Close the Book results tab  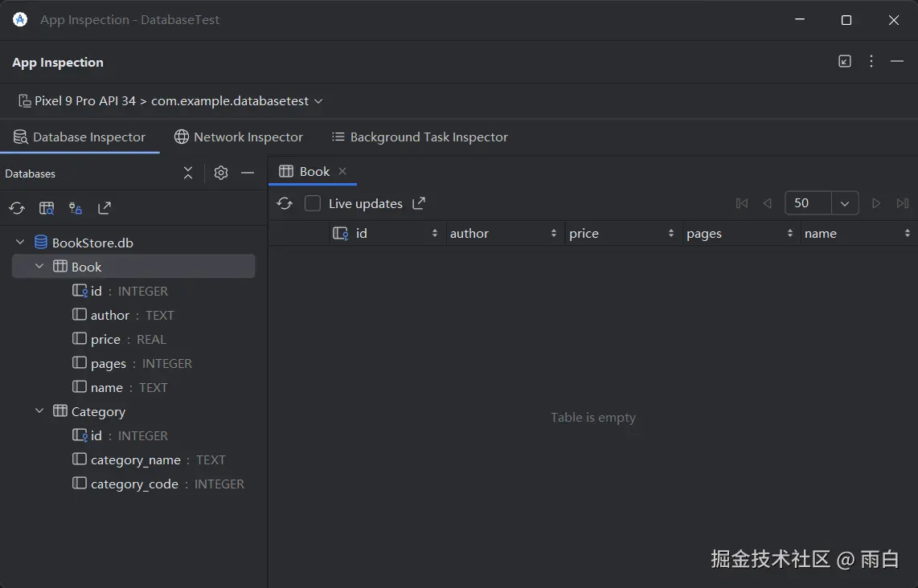pyautogui.click(x=342, y=171)
